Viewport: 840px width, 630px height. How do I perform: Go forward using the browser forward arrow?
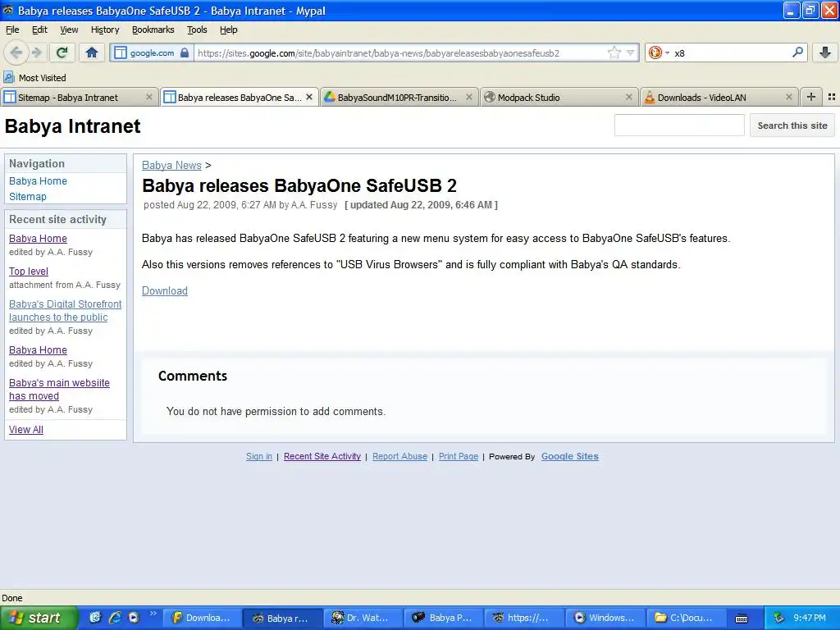click(x=36, y=52)
